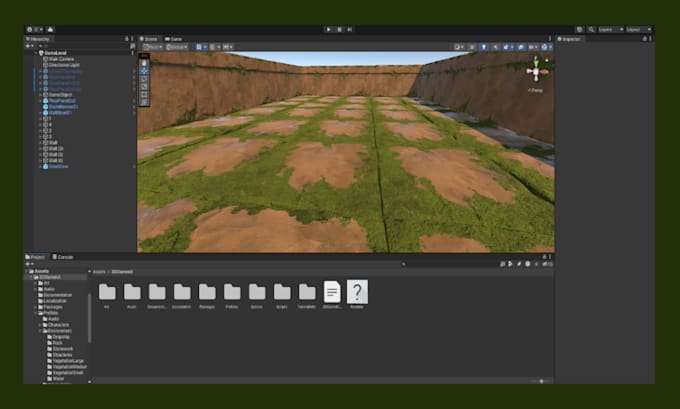Open Scene camera settings
The image size is (680, 409).
click(x=533, y=47)
